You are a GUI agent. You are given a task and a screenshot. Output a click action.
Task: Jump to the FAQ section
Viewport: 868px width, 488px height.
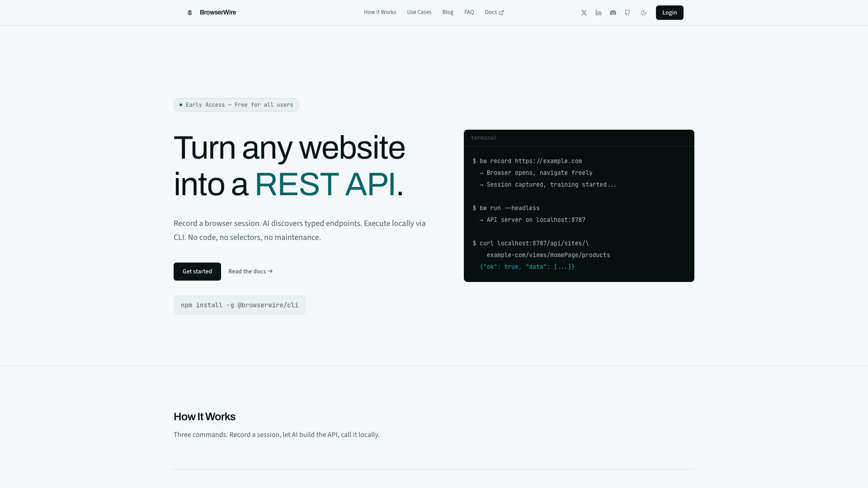(x=469, y=12)
